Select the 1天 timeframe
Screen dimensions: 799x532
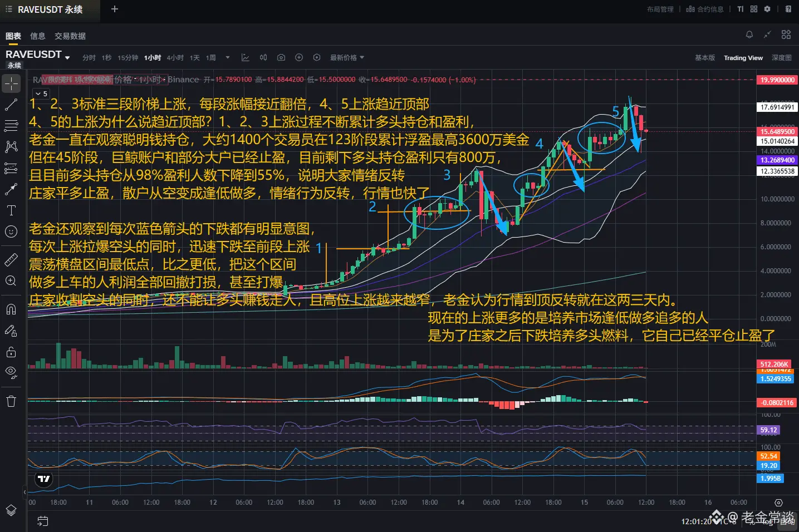pyautogui.click(x=195, y=58)
